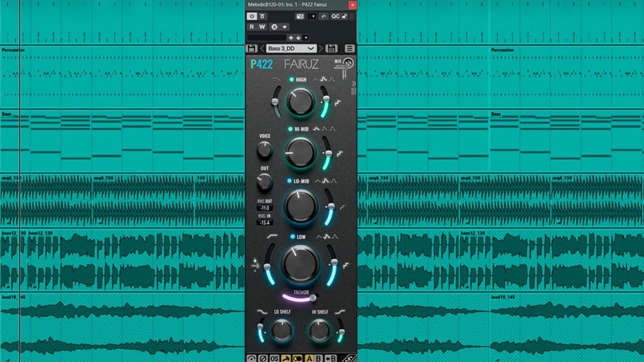This screenshot has height=362, width=644.
Task: Expand the side panel with double chevron
Action: click(353, 84)
